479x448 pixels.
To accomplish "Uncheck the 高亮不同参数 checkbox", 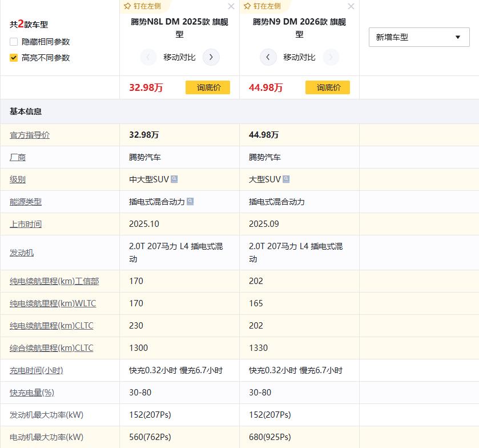I will [13, 58].
